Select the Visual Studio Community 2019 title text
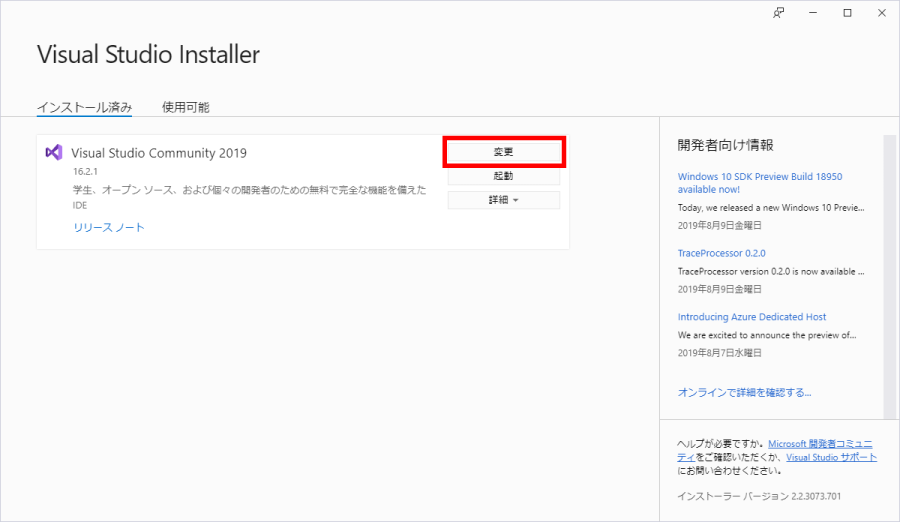900x522 pixels. [159, 153]
